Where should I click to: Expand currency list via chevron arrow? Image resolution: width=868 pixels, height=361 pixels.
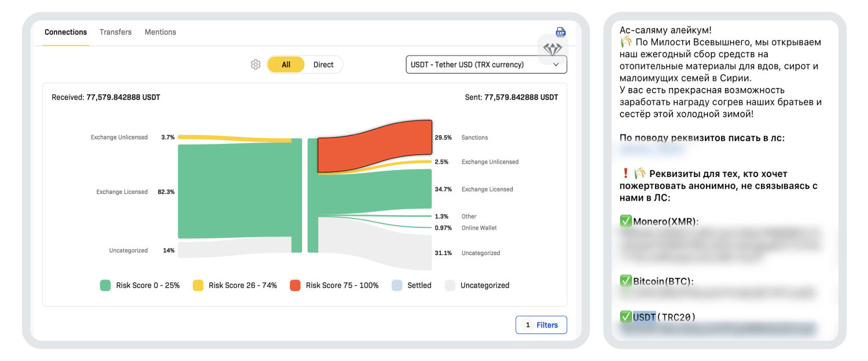click(x=556, y=65)
